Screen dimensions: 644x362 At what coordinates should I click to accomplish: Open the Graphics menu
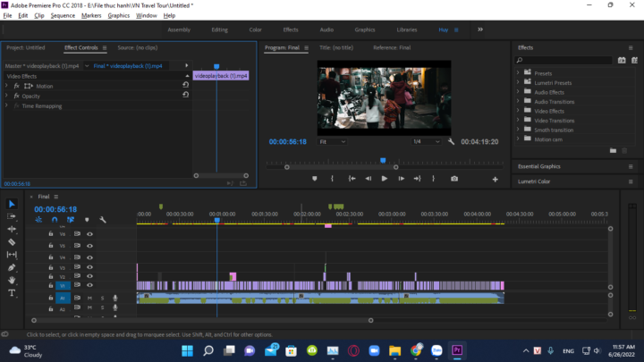coord(119,15)
